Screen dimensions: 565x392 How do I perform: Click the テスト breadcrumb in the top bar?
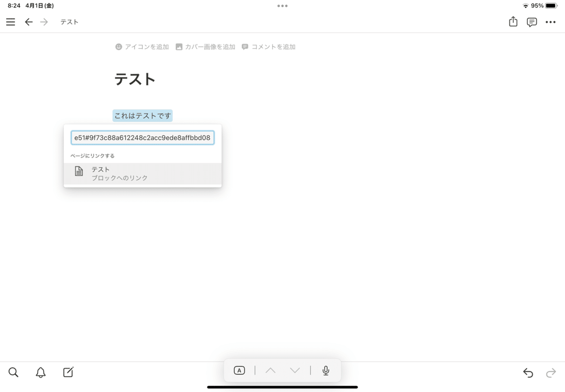pos(69,22)
